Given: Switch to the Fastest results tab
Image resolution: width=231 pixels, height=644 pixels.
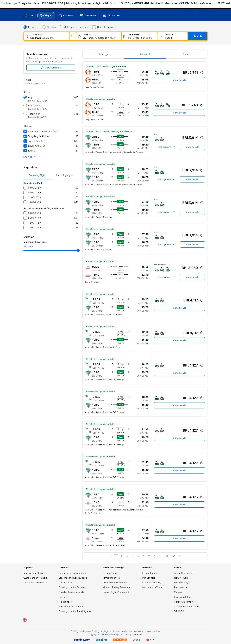Looking at the screenshot, I should (x=186, y=54).
